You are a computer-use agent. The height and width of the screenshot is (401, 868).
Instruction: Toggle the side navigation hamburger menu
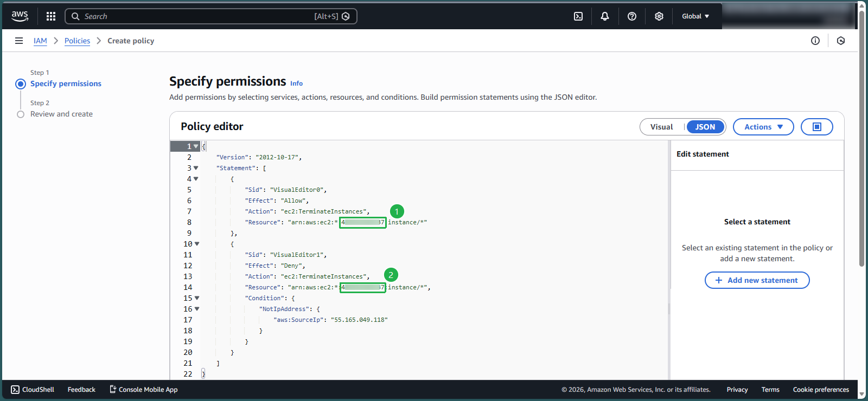19,41
